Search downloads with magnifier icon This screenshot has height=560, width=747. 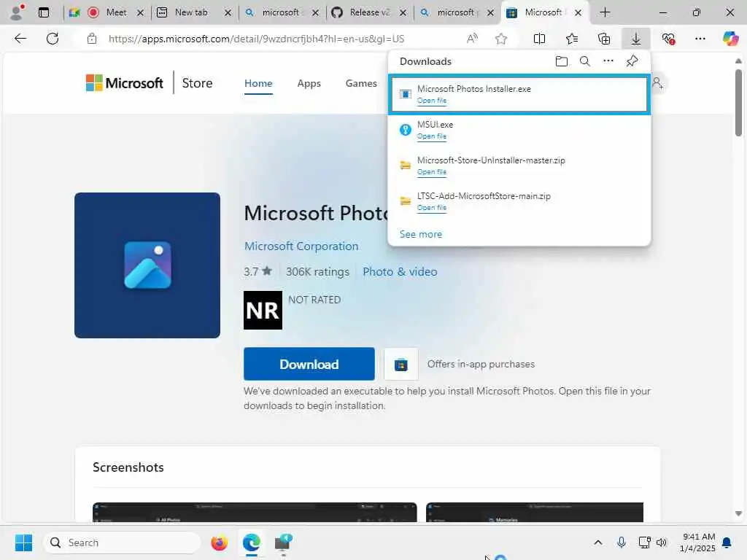(584, 61)
